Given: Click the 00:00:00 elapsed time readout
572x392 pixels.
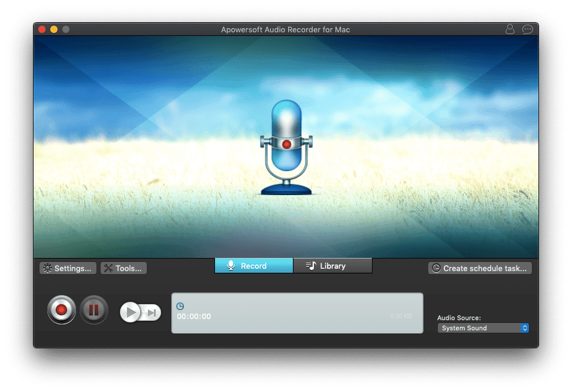Looking at the screenshot, I should [194, 317].
